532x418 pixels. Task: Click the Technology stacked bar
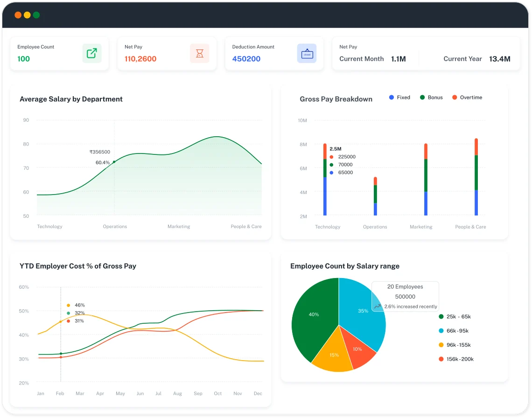[x=325, y=180]
